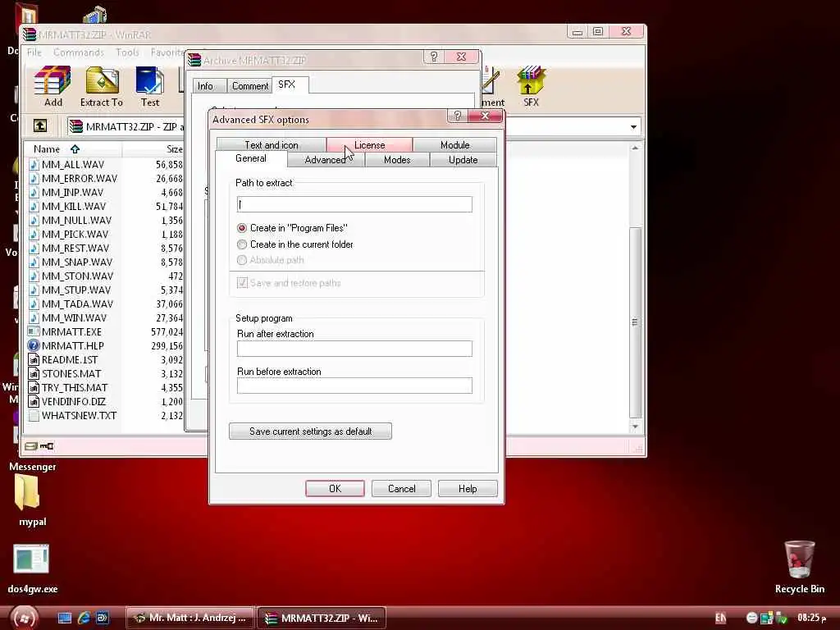
Task: Open the Tools menu
Action: [127, 52]
